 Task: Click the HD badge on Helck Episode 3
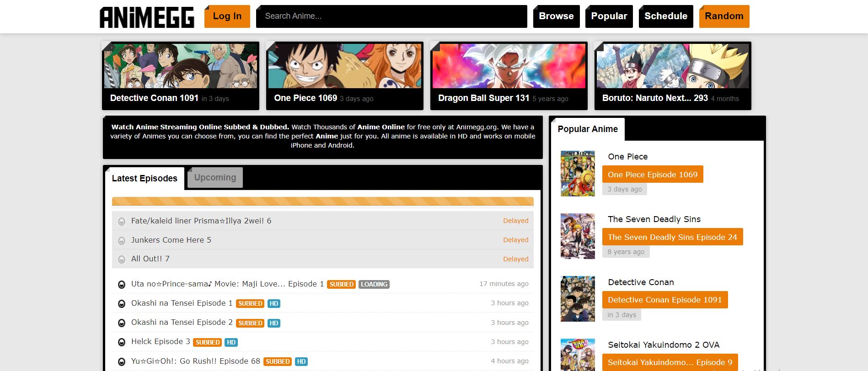[x=231, y=342]
